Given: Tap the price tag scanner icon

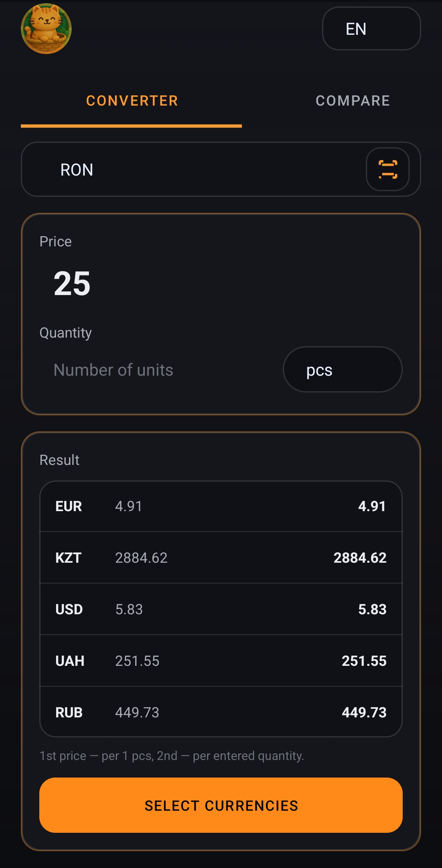Looking at the screenshot, I should click(388, 169).
